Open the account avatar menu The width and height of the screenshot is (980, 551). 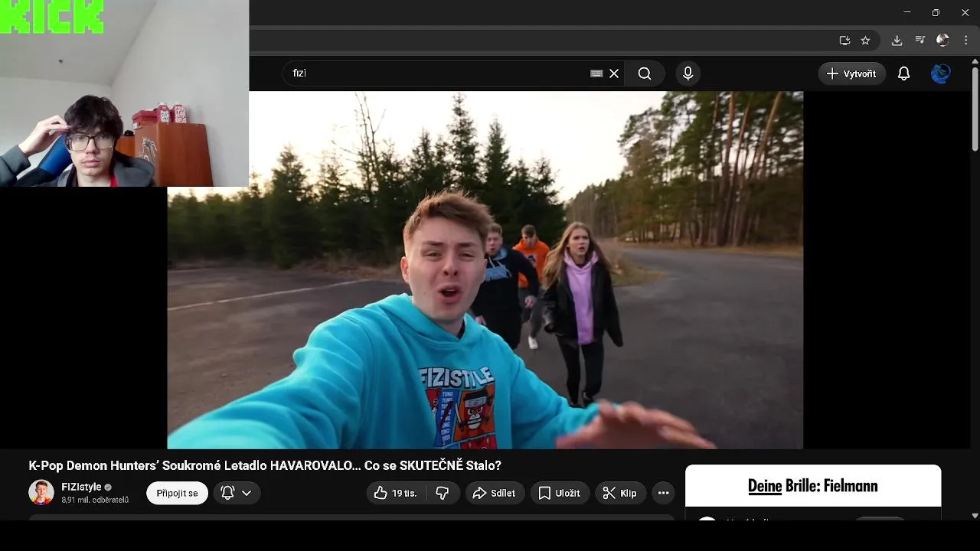941,73
